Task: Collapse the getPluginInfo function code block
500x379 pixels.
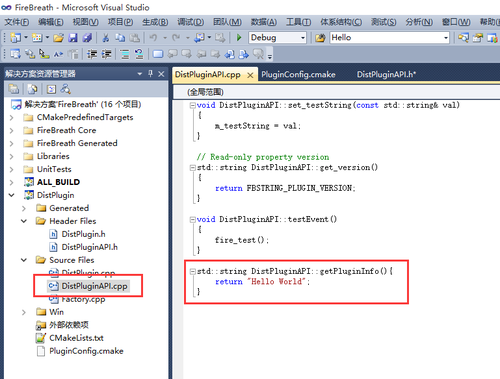Action: pyautogui.click(x=192, y=272)
